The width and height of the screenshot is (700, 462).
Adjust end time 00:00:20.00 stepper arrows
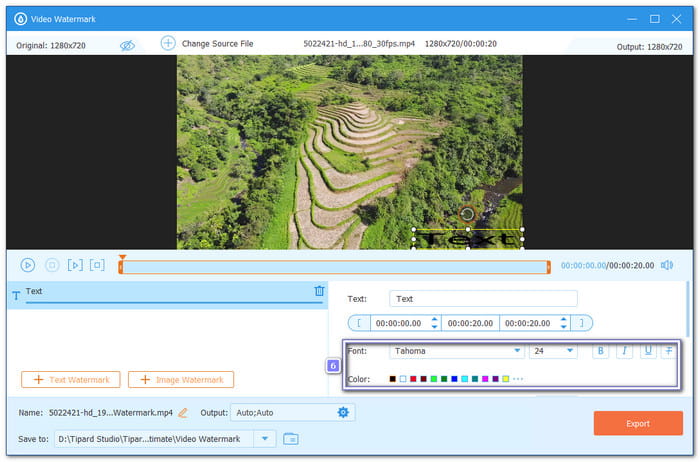click(563, 323)
